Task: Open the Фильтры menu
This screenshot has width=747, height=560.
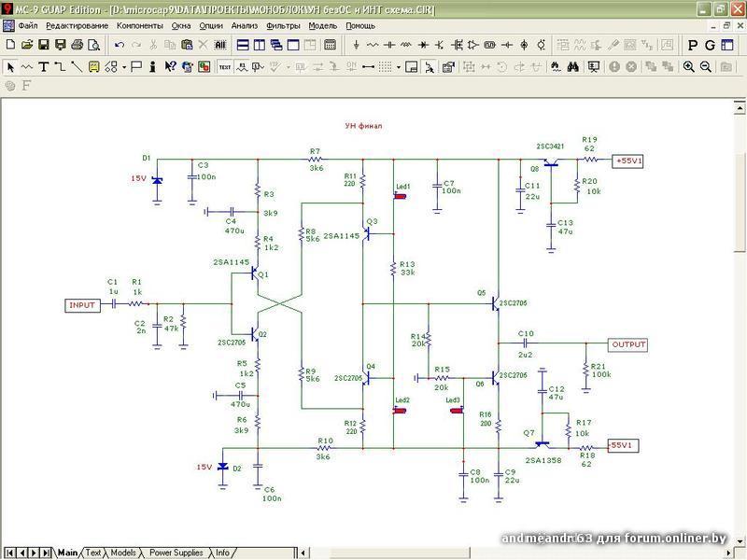Action: [283, 25]
